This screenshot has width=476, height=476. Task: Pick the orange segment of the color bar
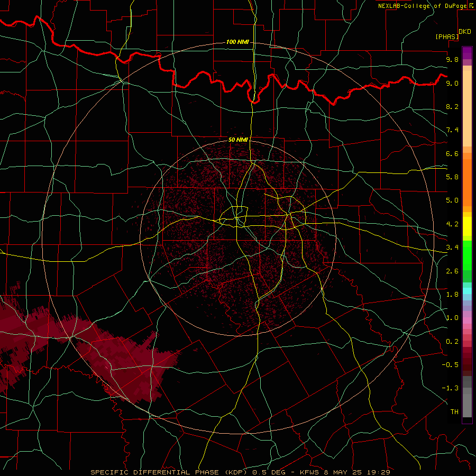(x=467, y=182)
